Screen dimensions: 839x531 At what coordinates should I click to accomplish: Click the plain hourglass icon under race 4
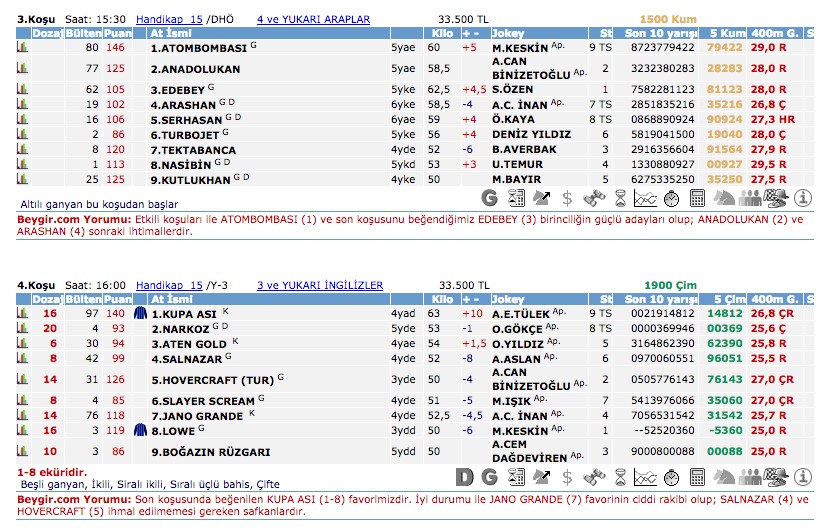point(620,478)
